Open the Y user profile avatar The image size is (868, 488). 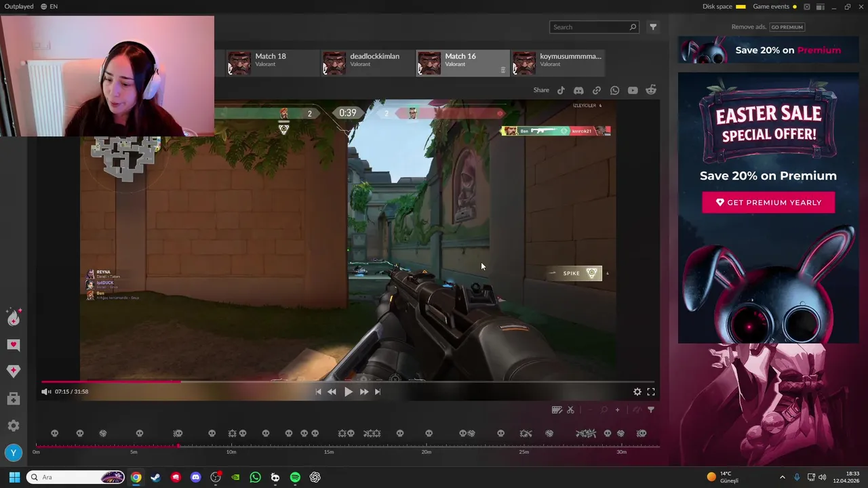13,453
